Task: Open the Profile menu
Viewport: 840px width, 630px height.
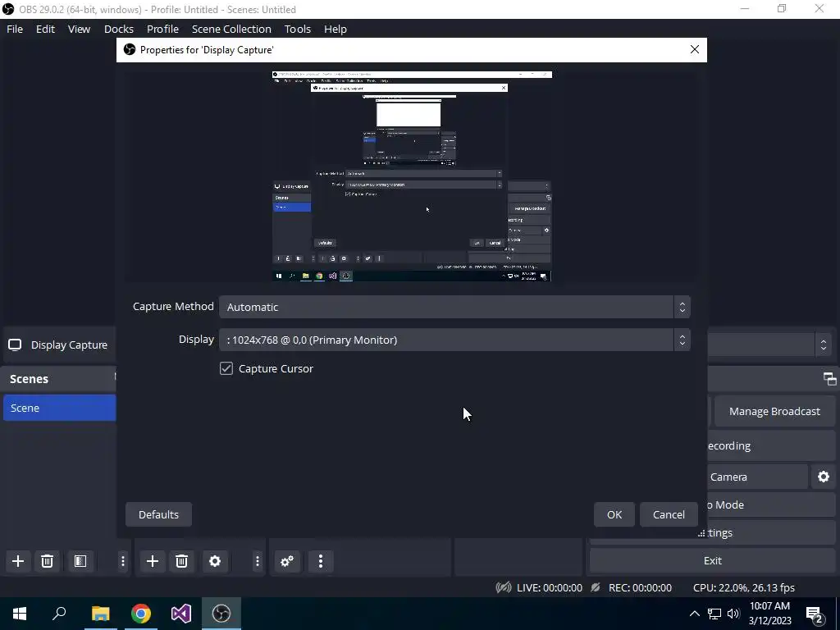Action: 162,29
